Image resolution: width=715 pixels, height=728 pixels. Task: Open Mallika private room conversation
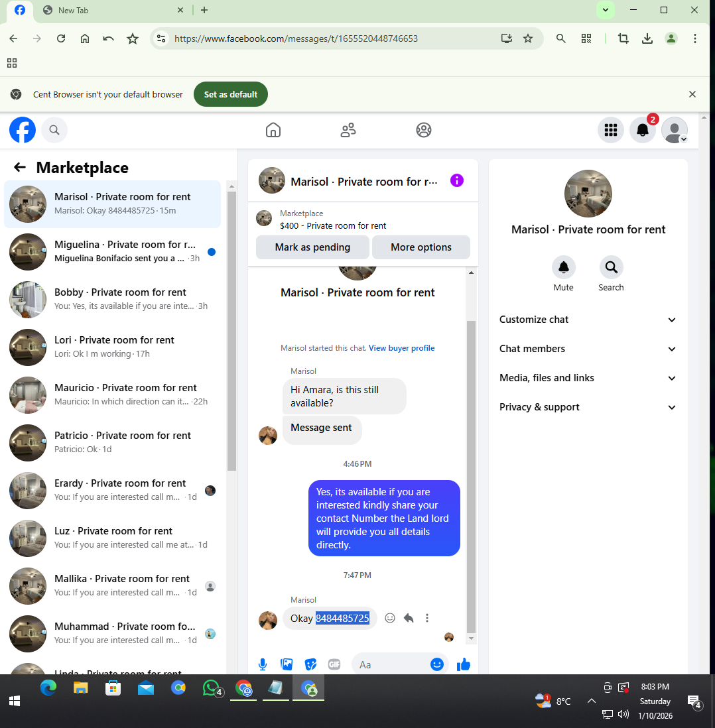click(112, 586)
